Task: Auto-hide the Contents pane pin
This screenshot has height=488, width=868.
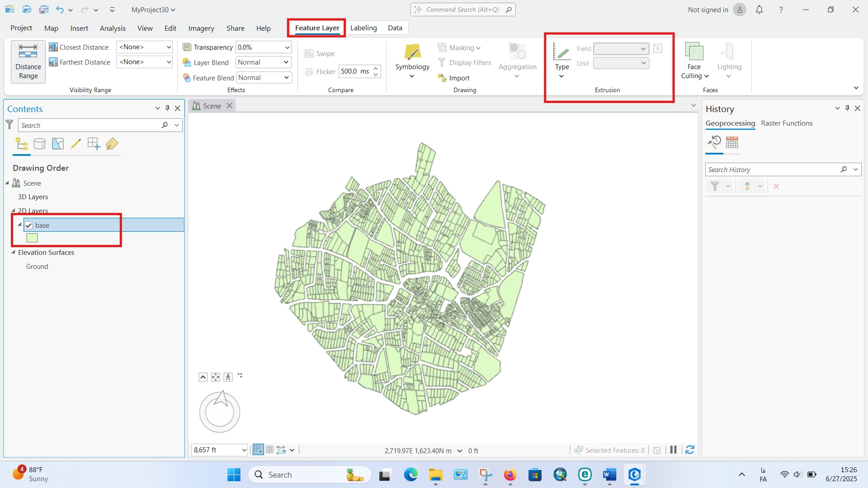Action: [x=167, y=108]
